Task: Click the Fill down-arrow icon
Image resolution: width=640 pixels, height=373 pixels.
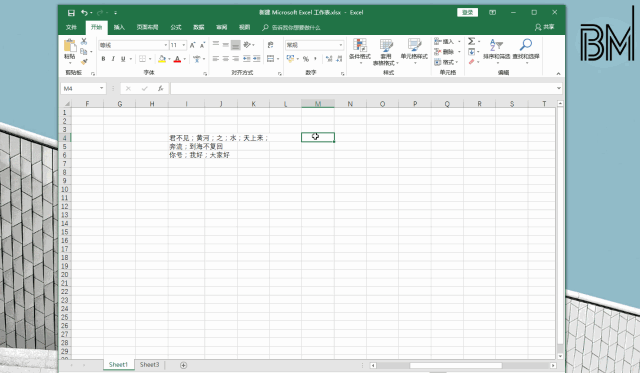Action: tap(471, 51)
